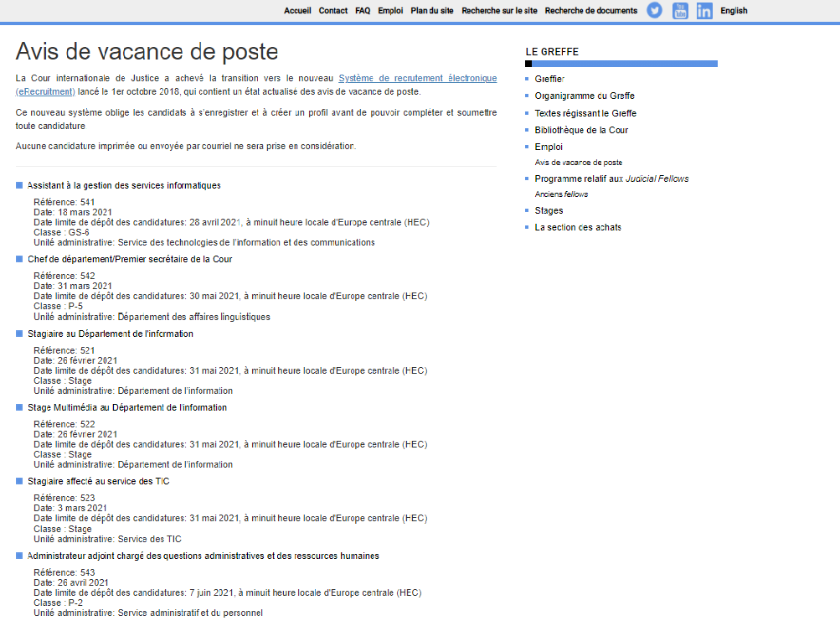Open Stagiaire au Département de l'information posting
The image size is (840, 626).
[111, 334]
